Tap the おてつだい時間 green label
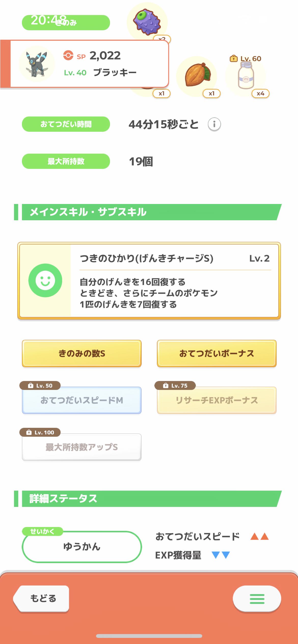 click(66, 124)
